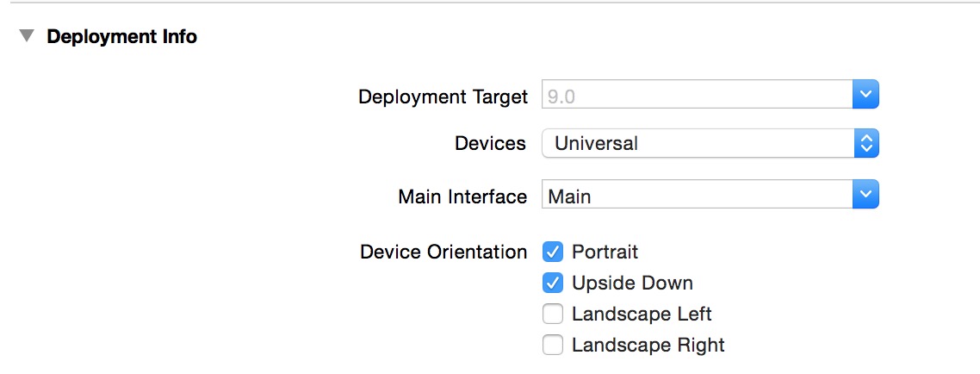Click the Deployment Target field label

pyautogui.click(x=443, y=97)
